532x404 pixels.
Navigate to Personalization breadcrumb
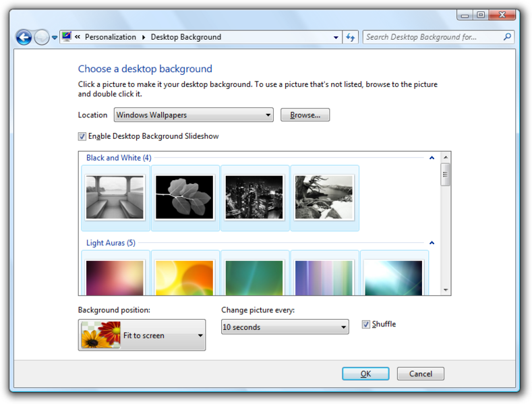(x=111, y=37)
